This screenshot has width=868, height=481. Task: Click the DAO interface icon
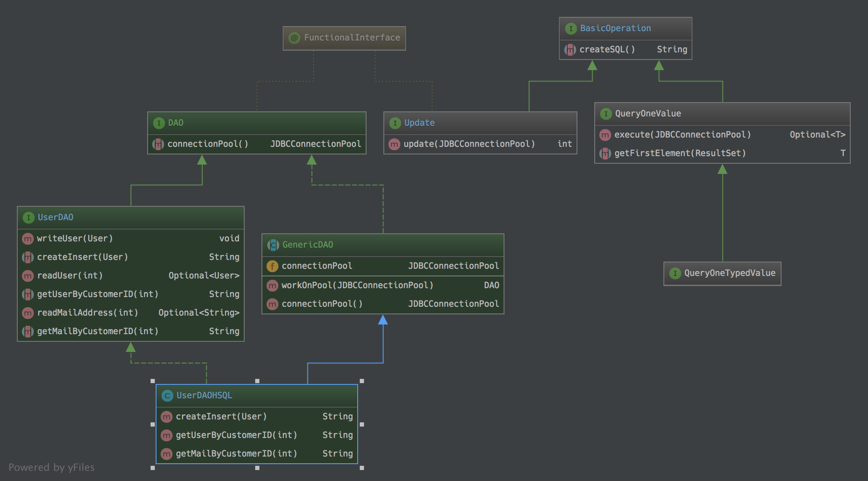[x=159, y=123]
